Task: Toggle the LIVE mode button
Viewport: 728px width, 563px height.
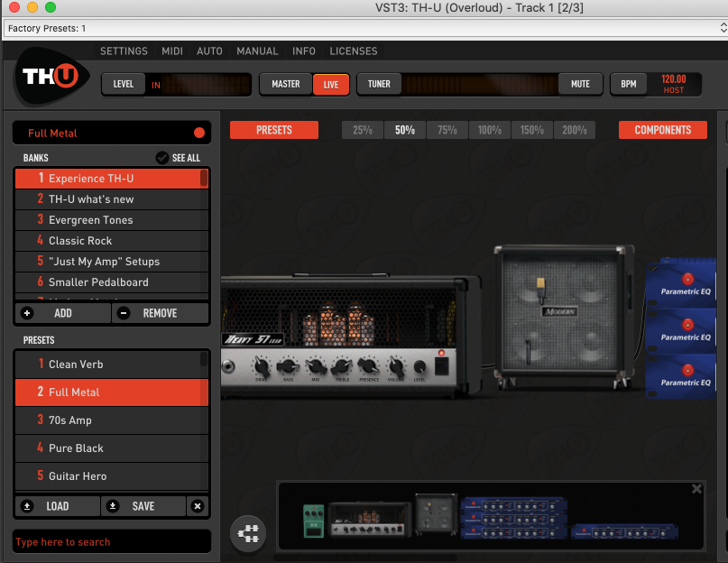Action: click(x=331, y=85)
